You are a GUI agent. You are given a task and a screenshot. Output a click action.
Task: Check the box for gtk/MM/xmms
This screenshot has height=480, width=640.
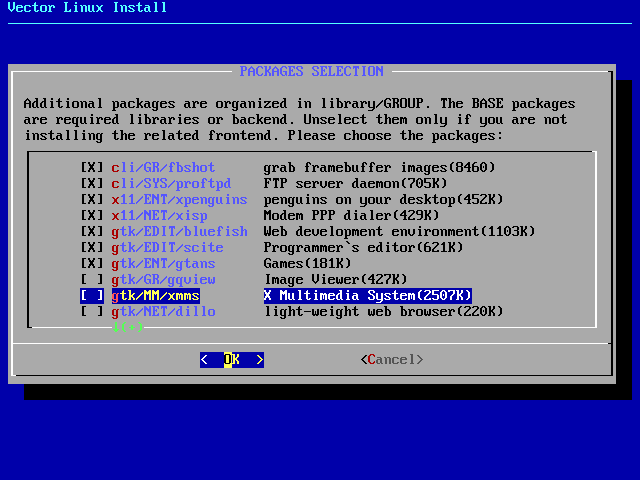(92, 295)
